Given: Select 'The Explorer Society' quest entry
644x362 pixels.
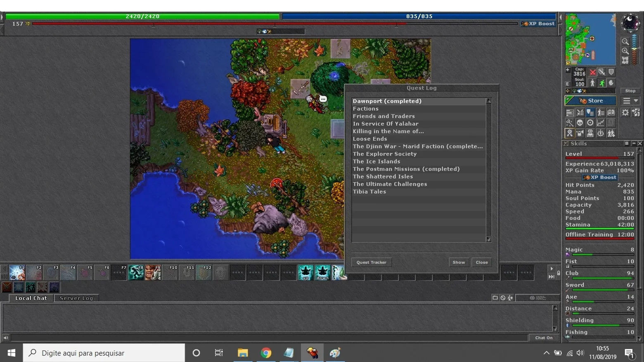Looking at the screenshot, I should coord(419,154).
